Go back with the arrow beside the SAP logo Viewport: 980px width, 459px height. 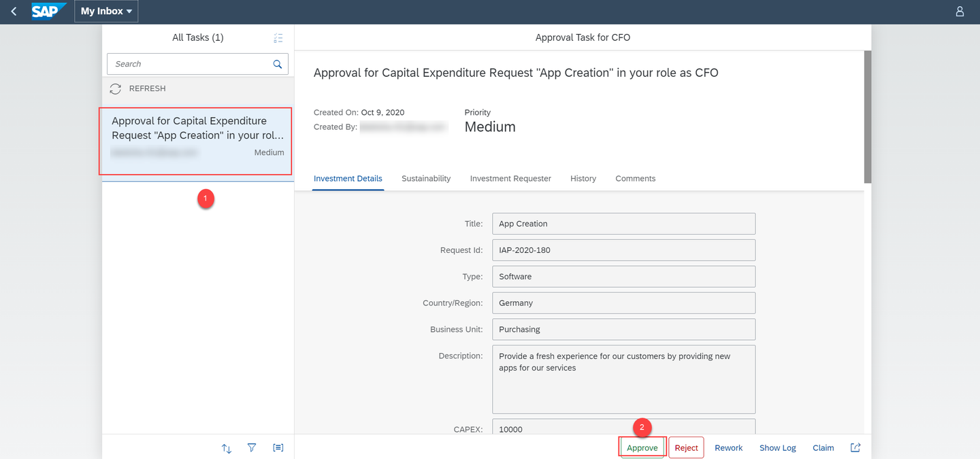14,12
